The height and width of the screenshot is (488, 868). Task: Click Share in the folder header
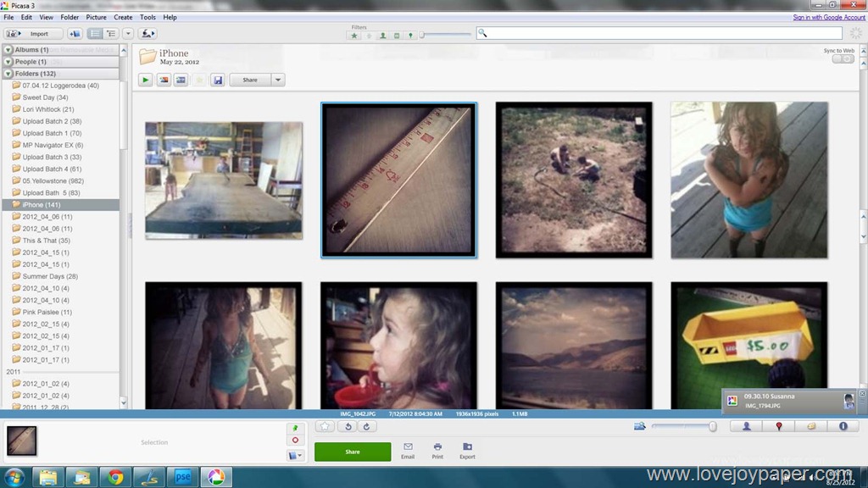pos(250,80)
